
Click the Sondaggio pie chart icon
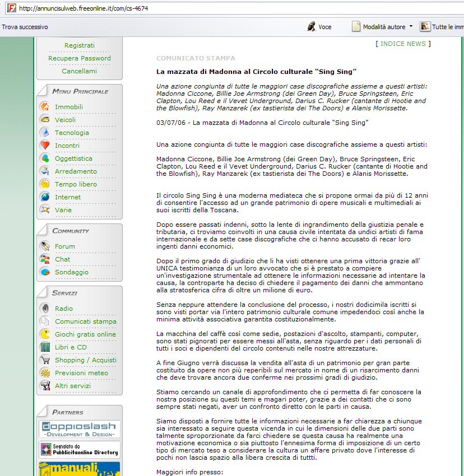45,272
